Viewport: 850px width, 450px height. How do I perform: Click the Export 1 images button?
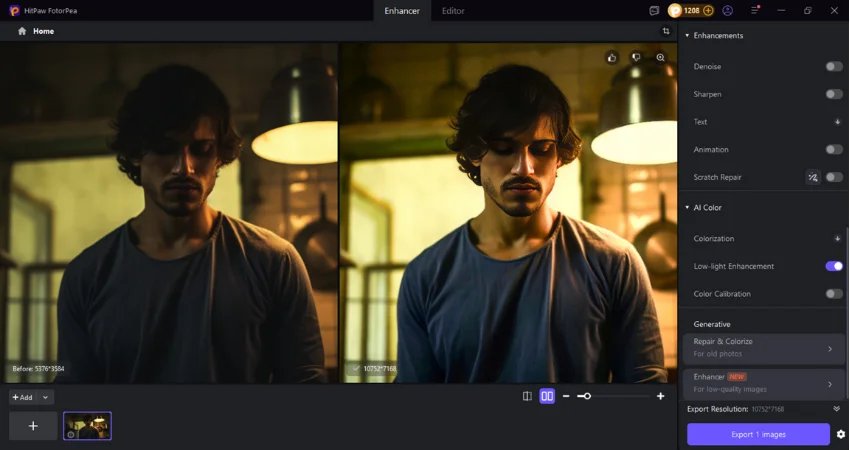(758, 434)
